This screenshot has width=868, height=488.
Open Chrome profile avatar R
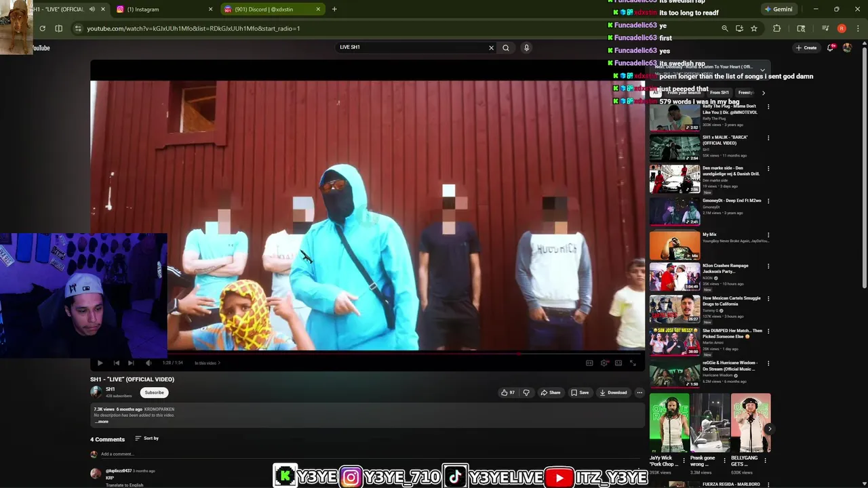point(842,28)
